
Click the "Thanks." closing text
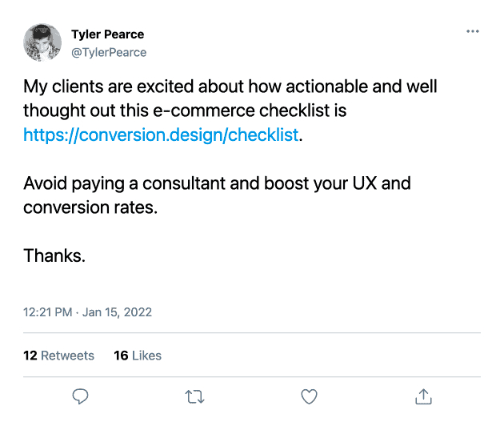pos(54,255)
